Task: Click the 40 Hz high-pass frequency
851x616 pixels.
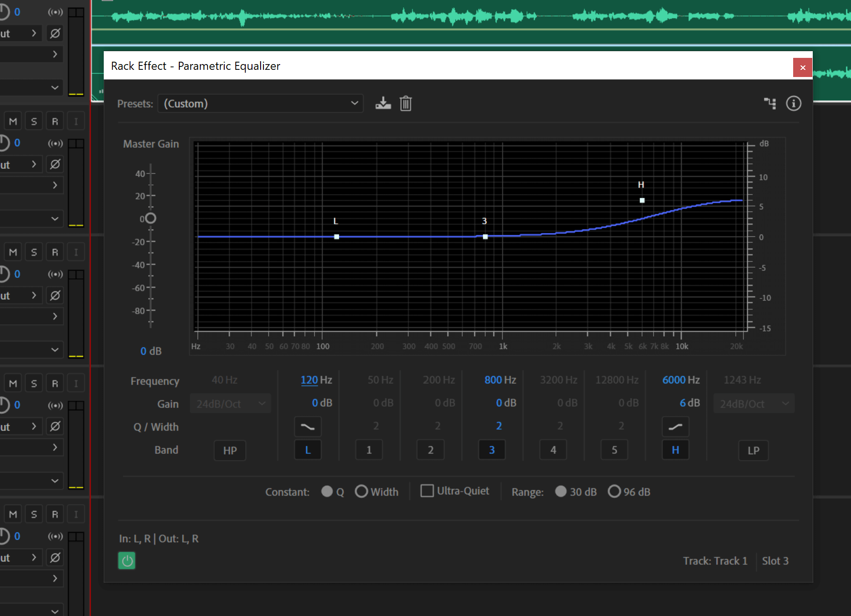Action: tap(224, 380)
